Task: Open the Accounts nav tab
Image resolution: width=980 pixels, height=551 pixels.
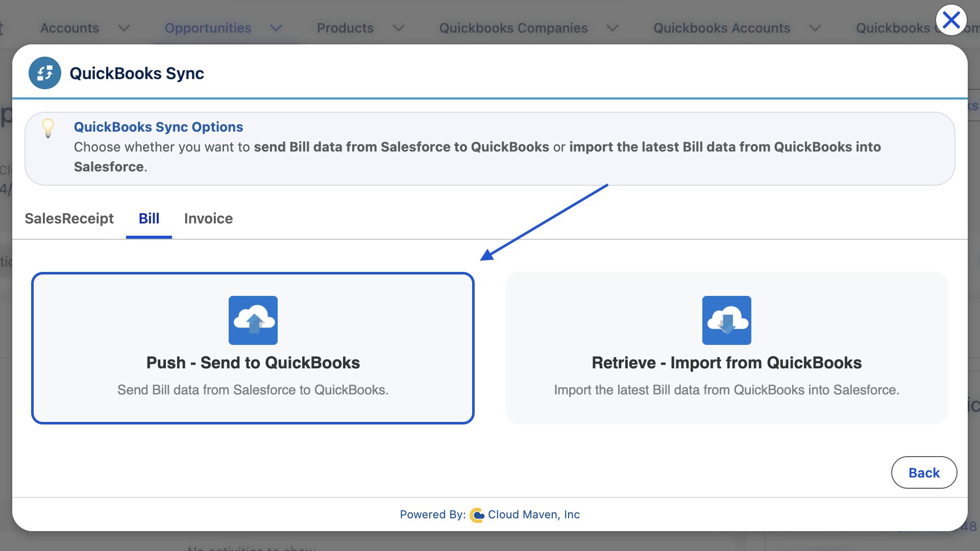Action: 69,28
